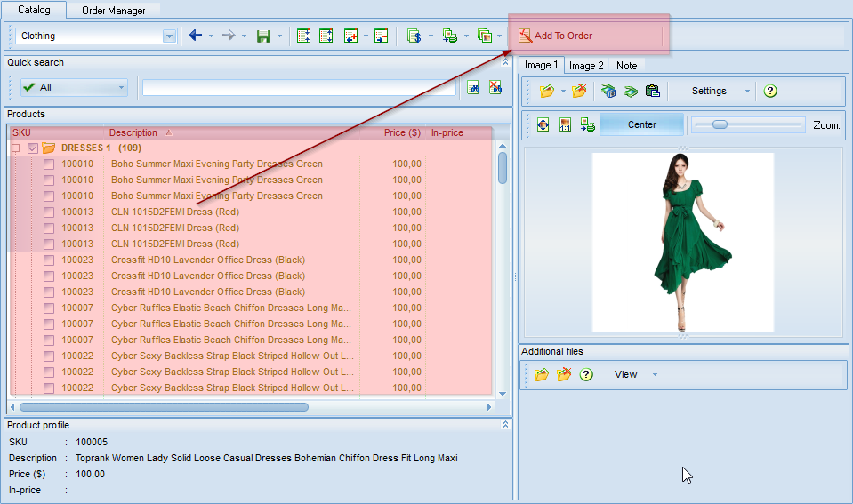This screenshot has width=853, height=504.
Task: Sort by the SKU column header
Action: click(x=57, y=132)
